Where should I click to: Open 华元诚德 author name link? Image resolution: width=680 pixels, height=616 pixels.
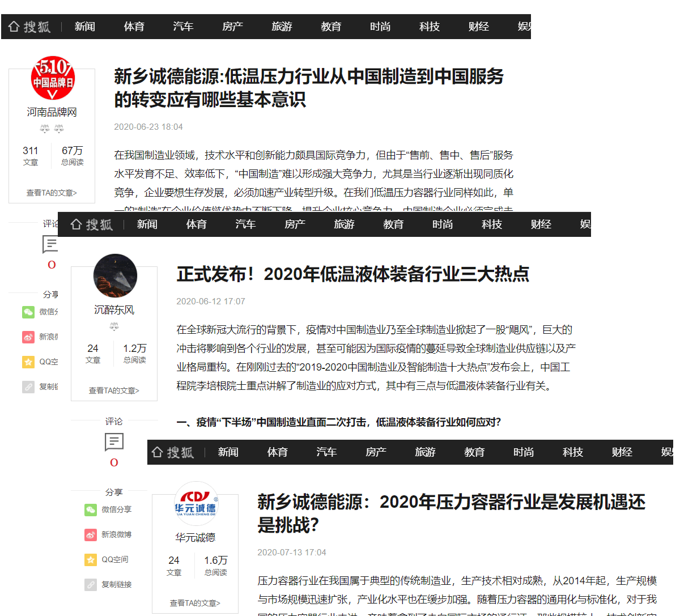click(x=195, y=537)
